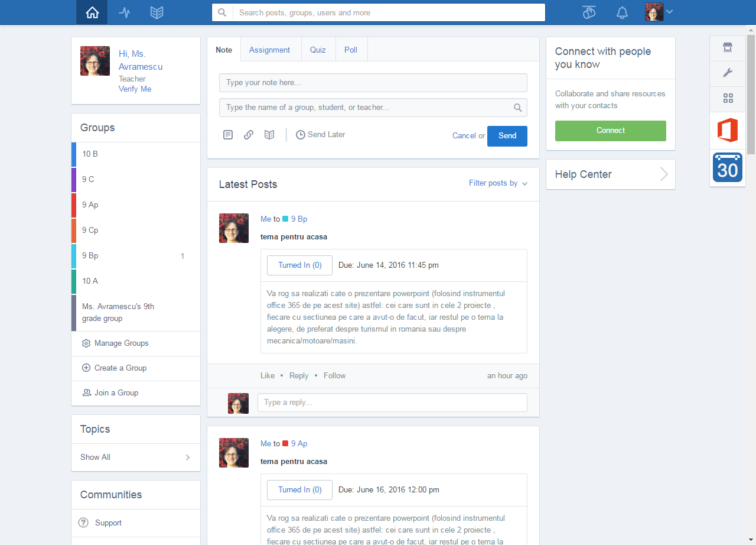Viewport: 756px width, 545px height.
Task: Open the calendar planner icon showing 30
Action: [727, 167]
